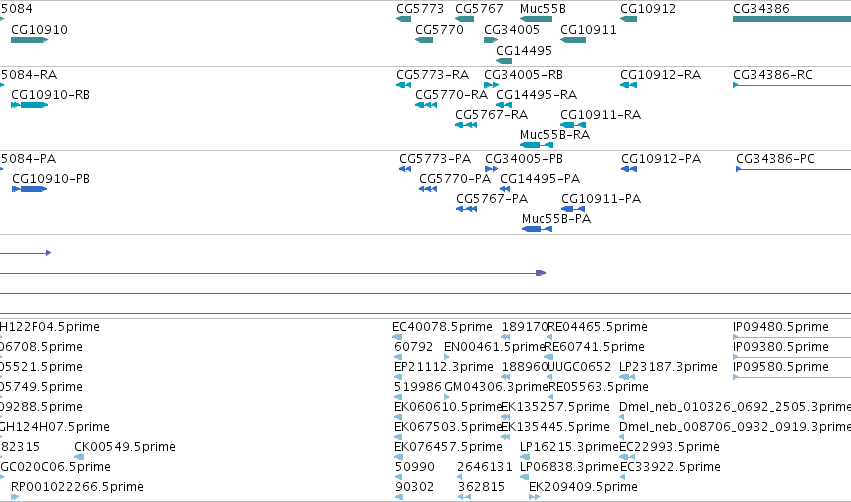Click protein CG34386-PC
Image resolution: width=851 pixels, height=502 pixels.
pyautogui.click(x=775, y=159)
